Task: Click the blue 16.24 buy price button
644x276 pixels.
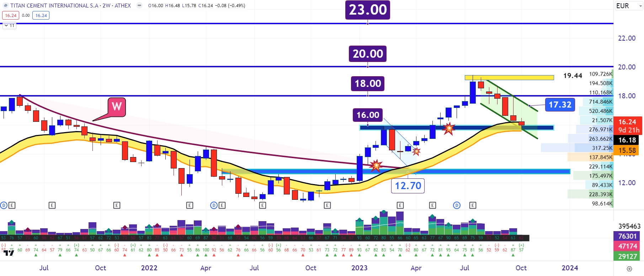Action: tap(41, 15)
